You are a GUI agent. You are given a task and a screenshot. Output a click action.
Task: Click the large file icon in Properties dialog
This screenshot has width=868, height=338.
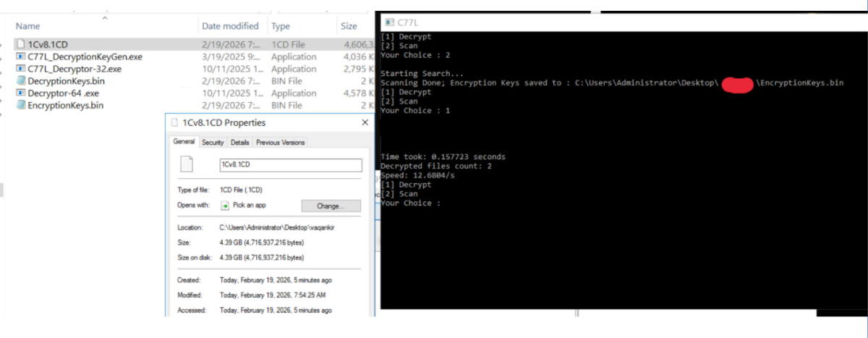coord(187,164)
